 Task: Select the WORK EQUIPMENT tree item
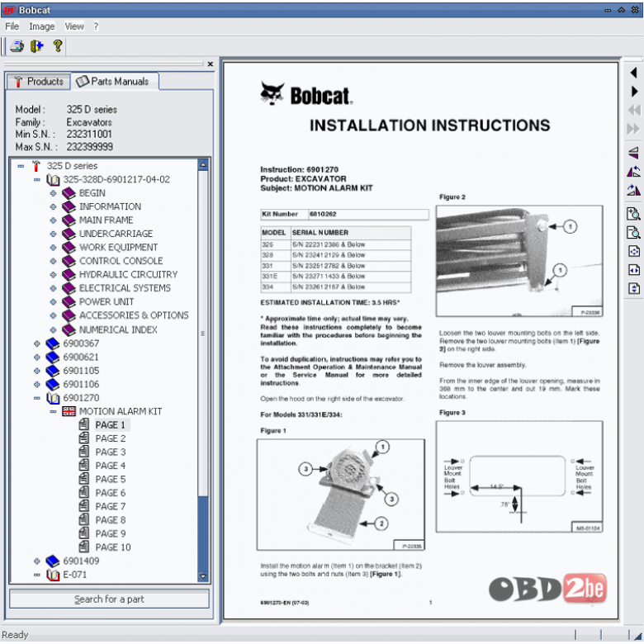[x=118, y=247]
